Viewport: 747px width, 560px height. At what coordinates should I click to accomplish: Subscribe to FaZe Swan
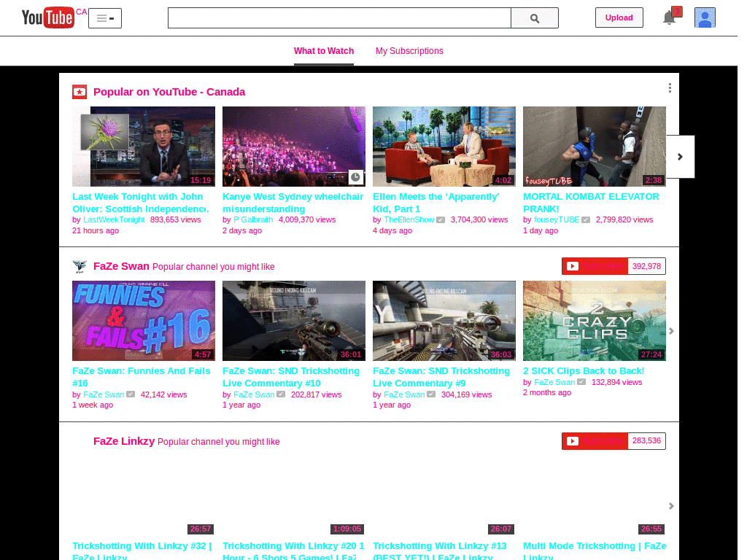(595, 266)
